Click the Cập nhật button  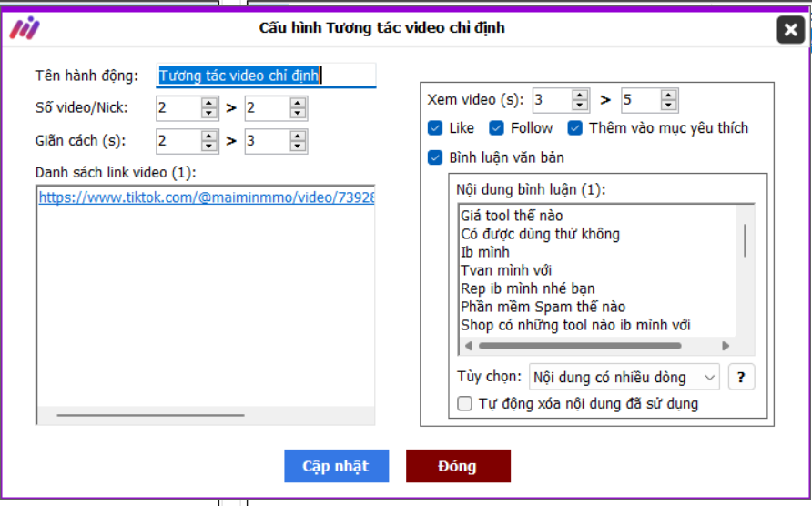[x=336, y=466]
